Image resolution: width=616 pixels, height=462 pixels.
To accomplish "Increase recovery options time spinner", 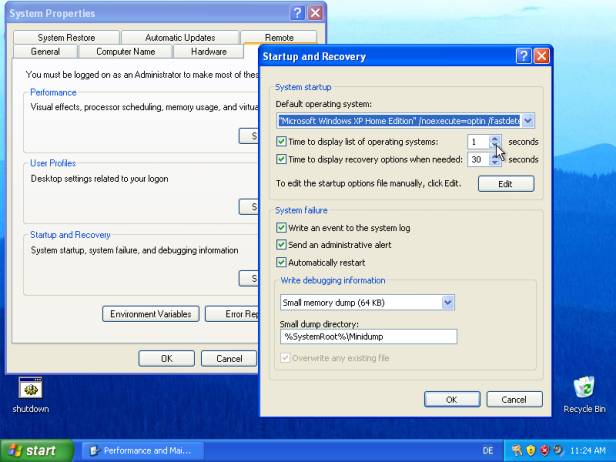I will tap(495, 156).
